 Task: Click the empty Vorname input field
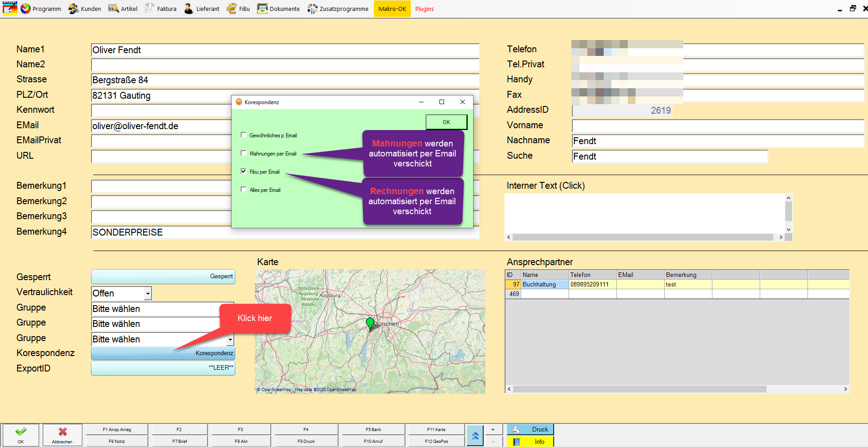coord(718,126)
